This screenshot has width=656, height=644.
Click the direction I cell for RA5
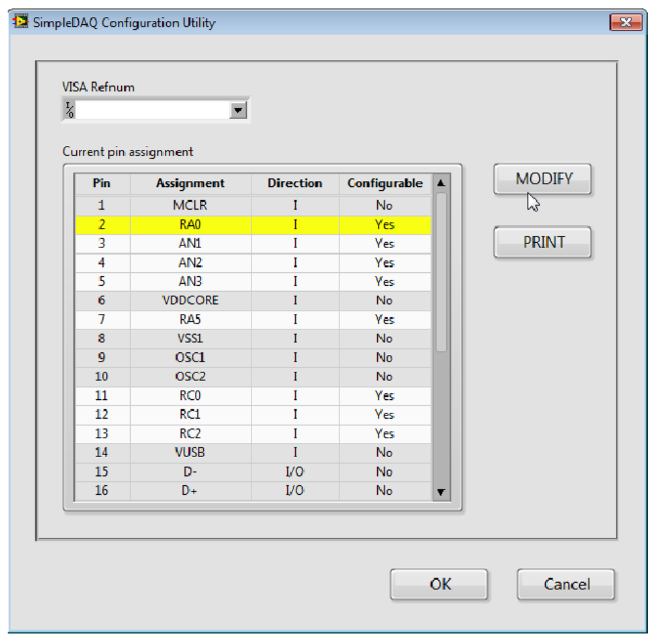tap(295, 320)
